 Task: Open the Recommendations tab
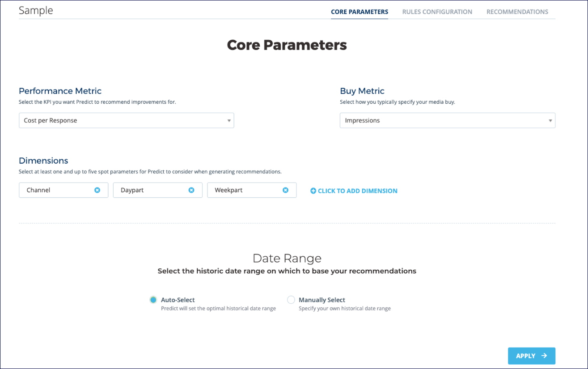[517, 12]
